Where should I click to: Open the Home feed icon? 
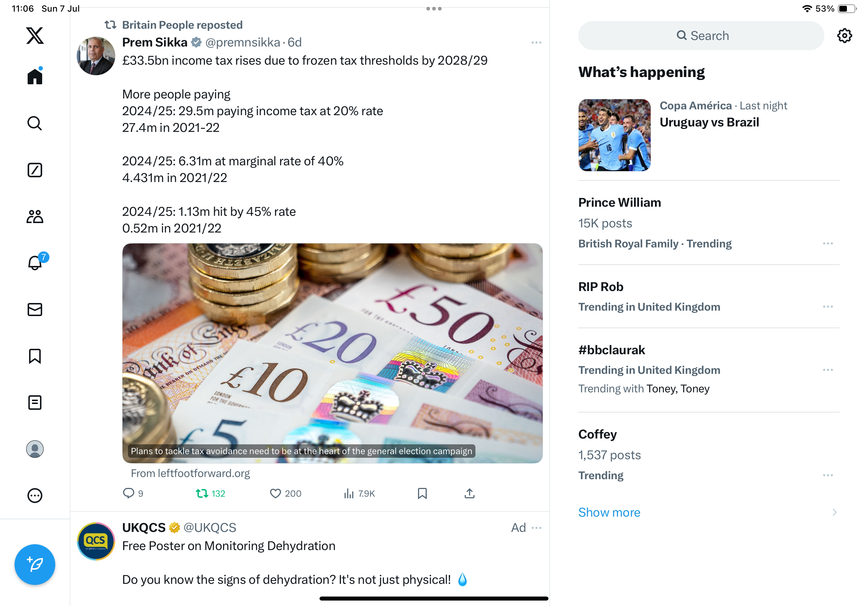click(x=35, y=76)
